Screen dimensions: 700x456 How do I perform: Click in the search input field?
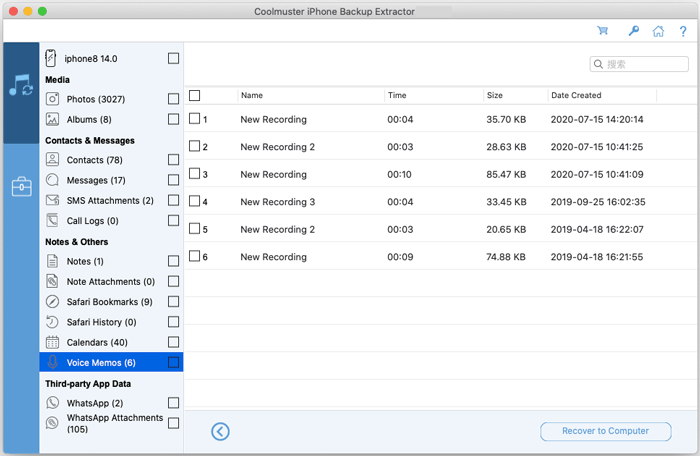tap(639, 64)
